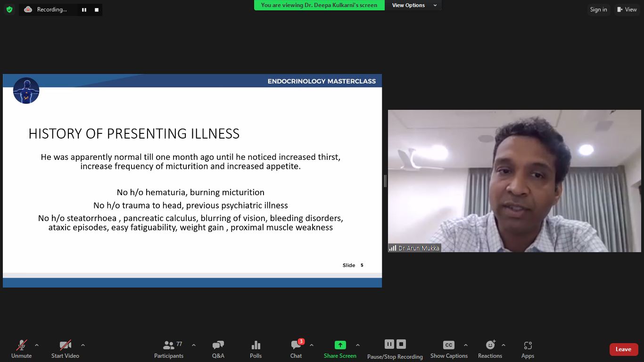
Task: Expand audio options arrow beside Unmute
Action: (37, 345)
